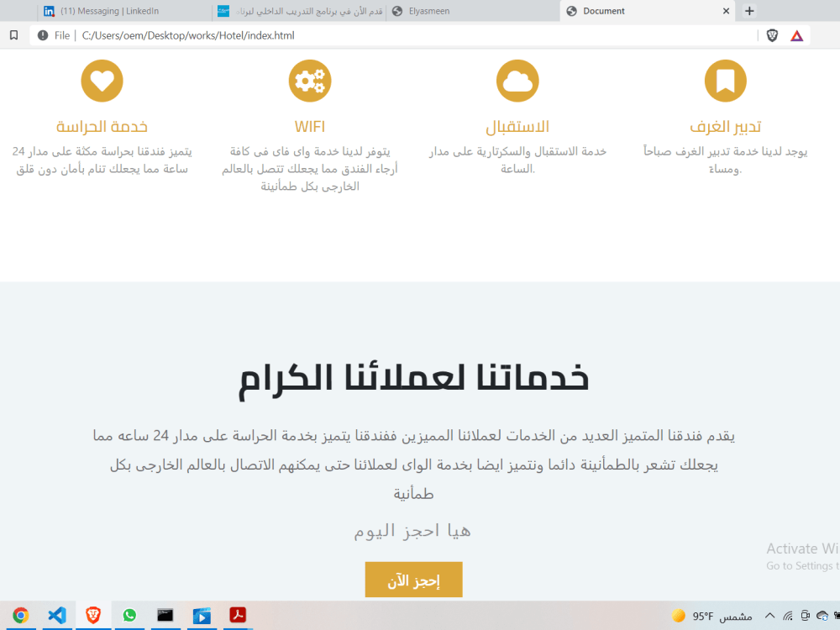840x630 pixels.
Task: Close the Document tab
Action: click(726, 11)
